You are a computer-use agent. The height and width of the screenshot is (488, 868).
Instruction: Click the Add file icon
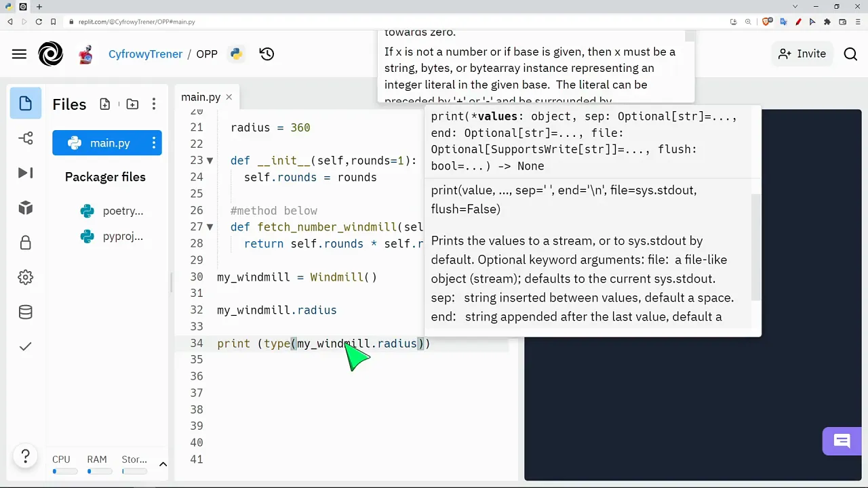[104, 104]
